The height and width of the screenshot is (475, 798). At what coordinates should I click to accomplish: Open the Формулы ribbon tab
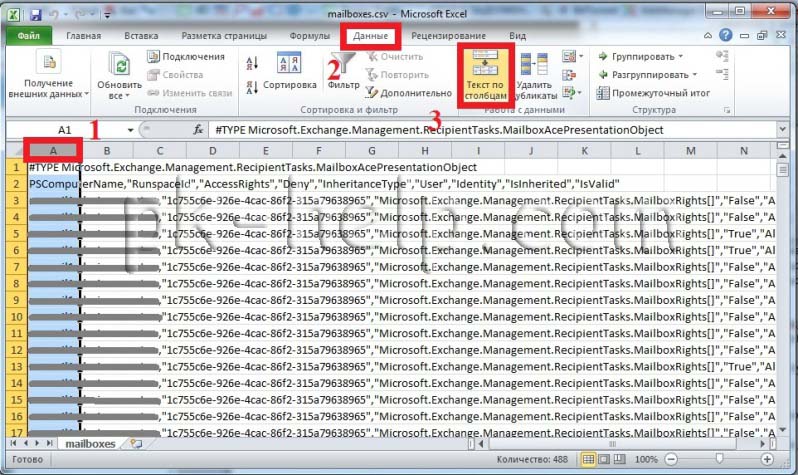pos(309,36)
